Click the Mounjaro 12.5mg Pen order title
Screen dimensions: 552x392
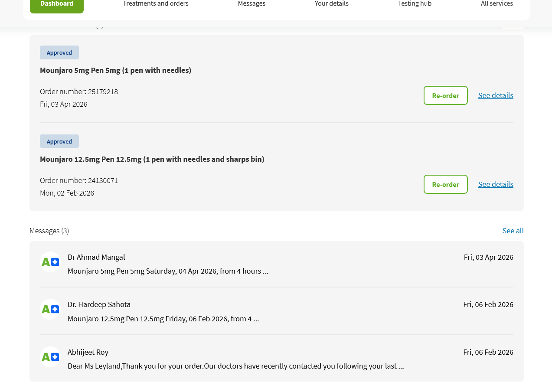[152, 159]
